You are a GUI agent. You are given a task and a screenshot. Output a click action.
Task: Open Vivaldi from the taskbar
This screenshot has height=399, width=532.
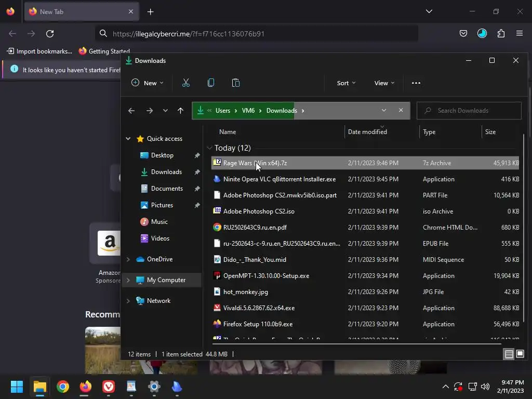click(x=109, y=387)
